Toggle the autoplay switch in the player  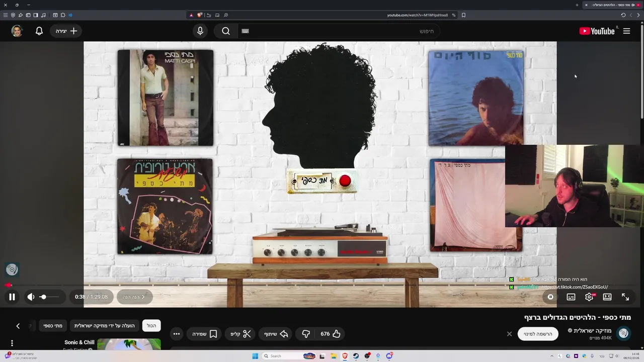coord(550,297)
